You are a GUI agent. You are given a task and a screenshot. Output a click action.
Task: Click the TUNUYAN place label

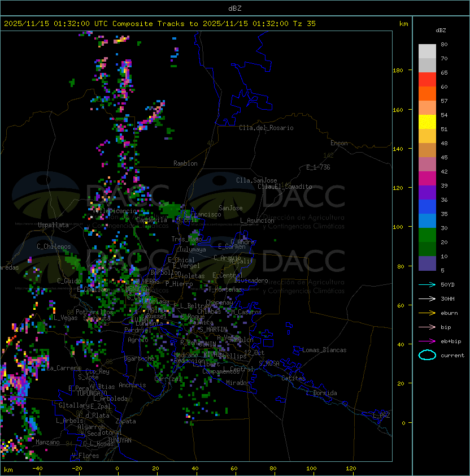coord(120,440)
